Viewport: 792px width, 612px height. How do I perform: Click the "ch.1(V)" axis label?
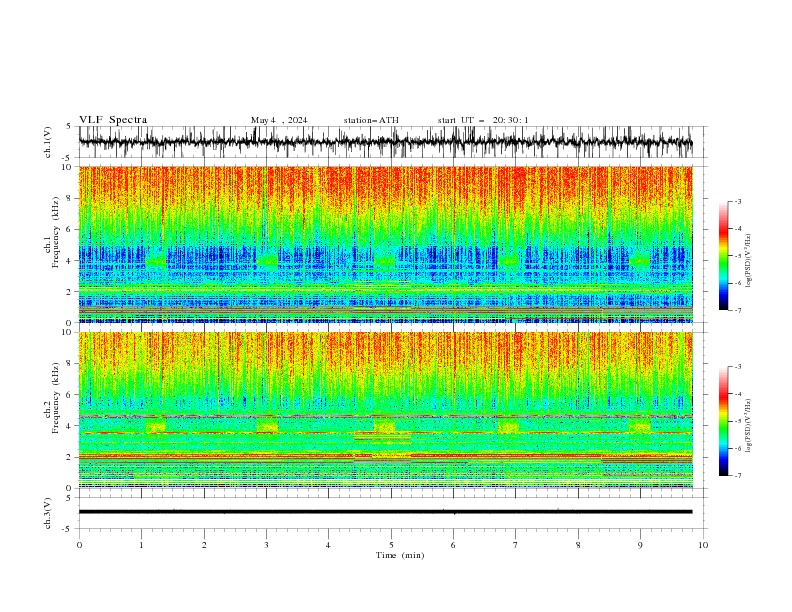48,142
